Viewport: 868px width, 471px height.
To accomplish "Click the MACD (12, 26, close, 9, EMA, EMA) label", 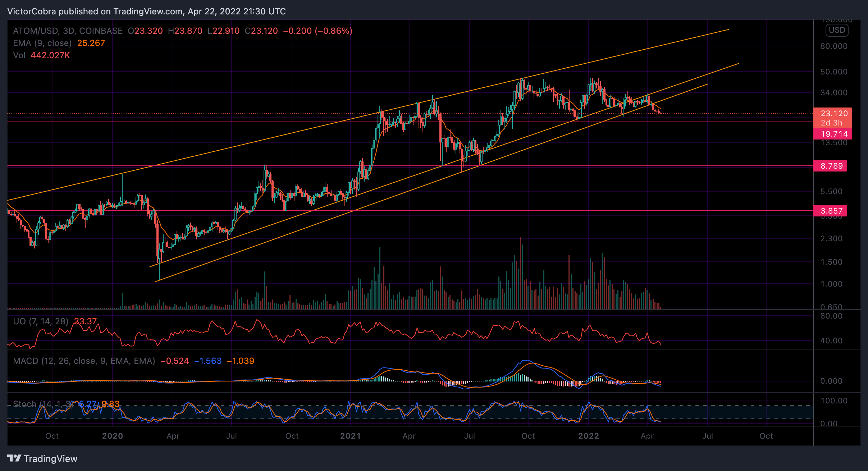I will 84,361.
